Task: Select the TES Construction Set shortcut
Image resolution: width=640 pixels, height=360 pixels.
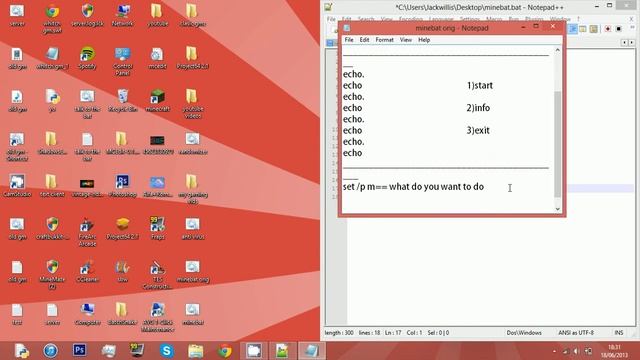Action: [158, 274]
